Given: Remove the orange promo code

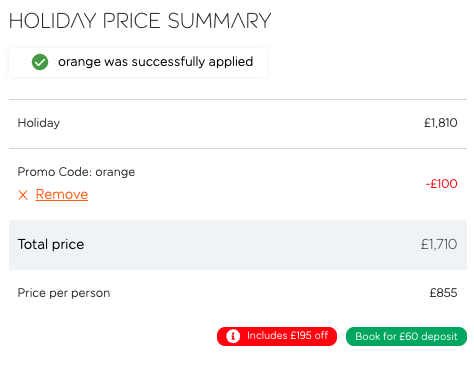Looking at the screenshot, I should pos(62,194).
